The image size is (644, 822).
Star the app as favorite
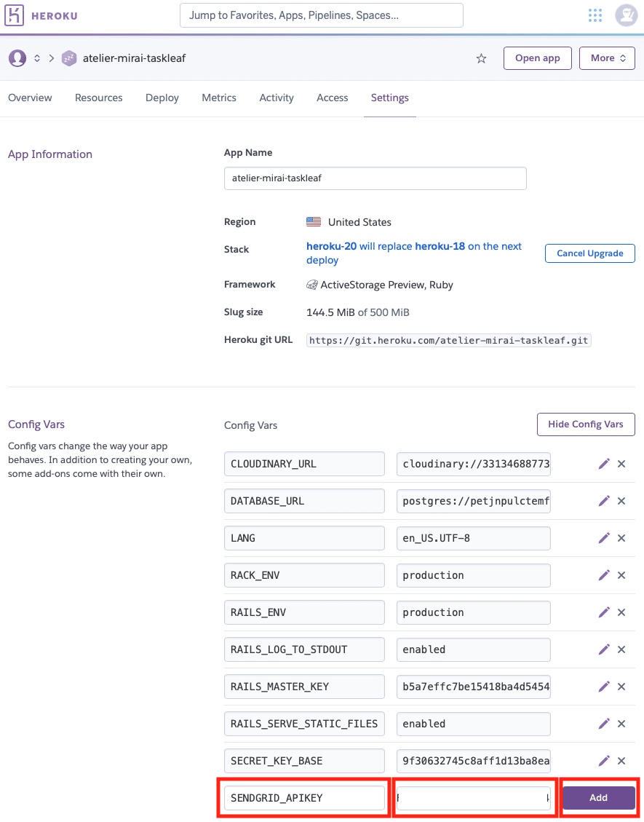(x=481, y=59)
